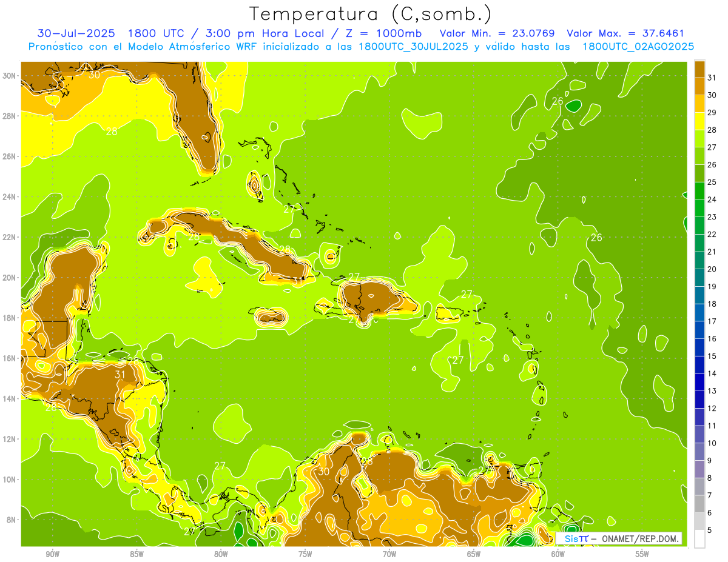The height and width of the screenshot is (562, 728).
Task: Click the "18N" latitude axis label
Action: (10, 318)
